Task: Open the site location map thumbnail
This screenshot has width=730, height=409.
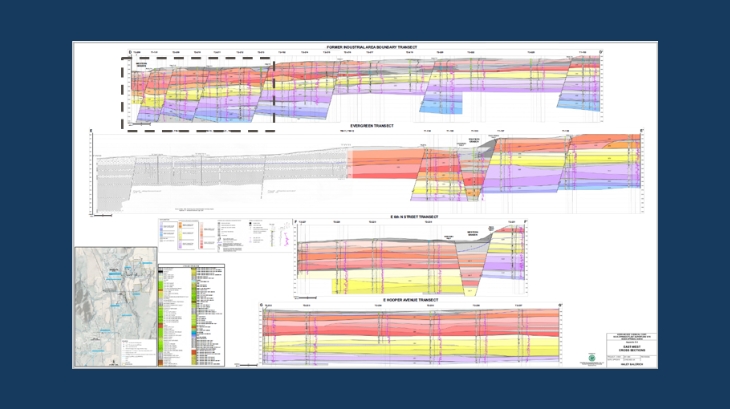Action: pyautogui.click(x=115, y=307)
